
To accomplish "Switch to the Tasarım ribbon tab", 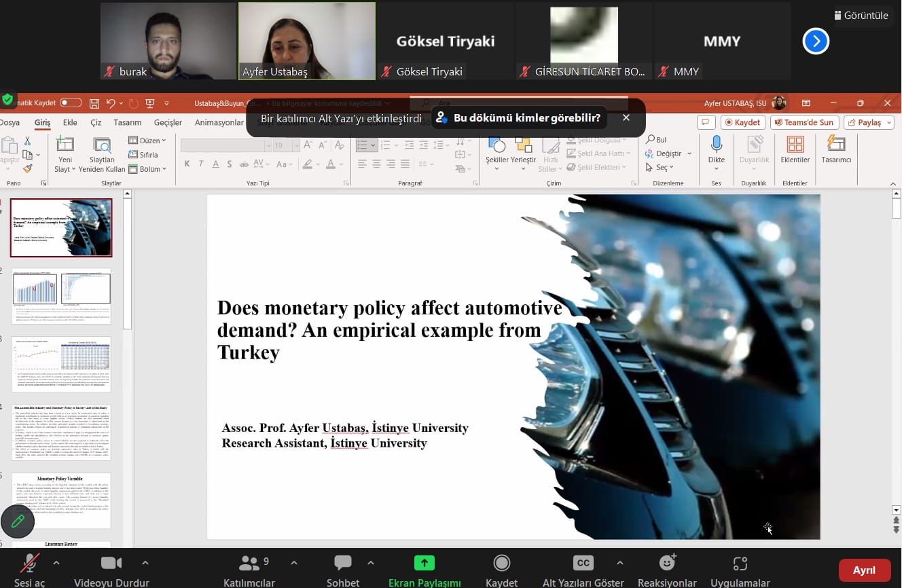I will (x=128, y=123).
